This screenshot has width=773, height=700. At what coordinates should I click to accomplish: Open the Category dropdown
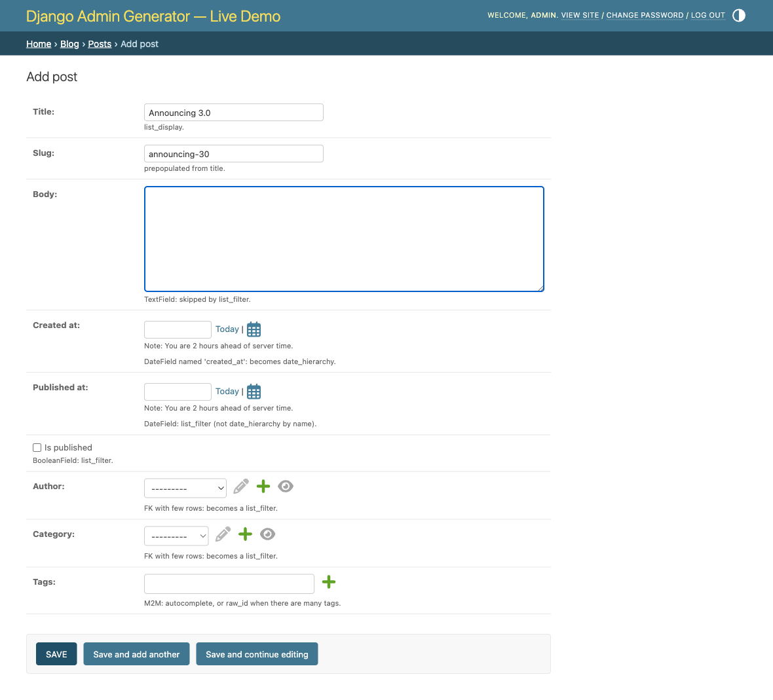pyautogui.click(x=176, y=536)
